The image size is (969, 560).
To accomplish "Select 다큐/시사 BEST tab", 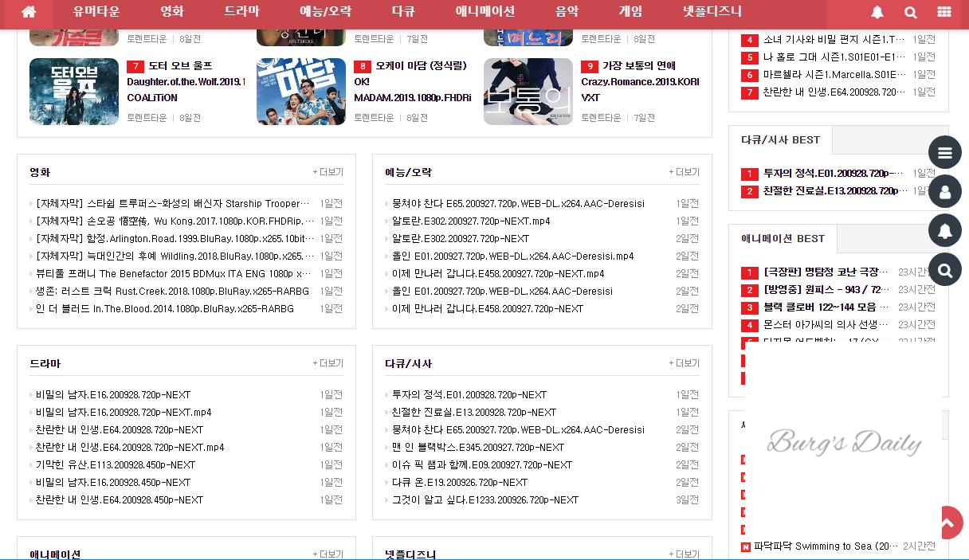I will (x=780, y=140).
